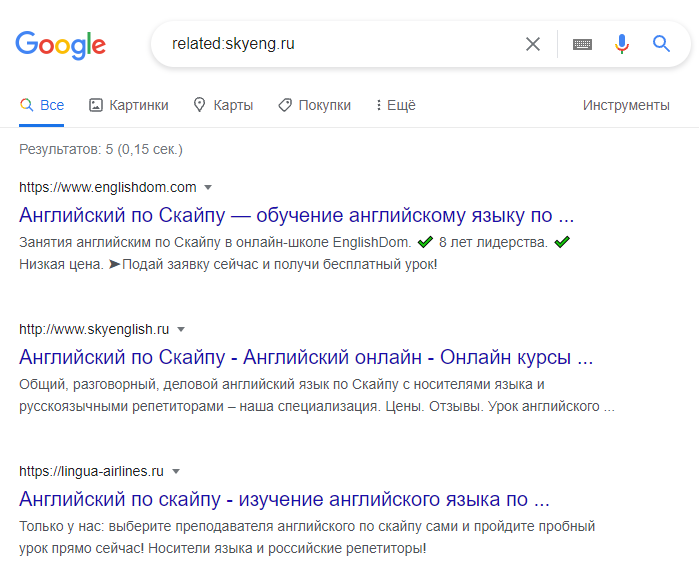Clear the search query with the X icon
The image size is (699, 575).
point(533,44)
